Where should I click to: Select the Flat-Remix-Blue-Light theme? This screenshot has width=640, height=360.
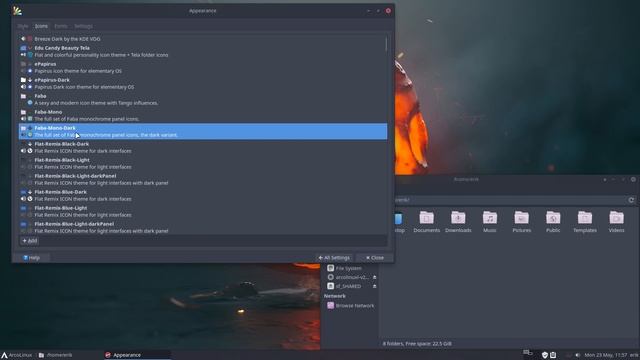203,211
